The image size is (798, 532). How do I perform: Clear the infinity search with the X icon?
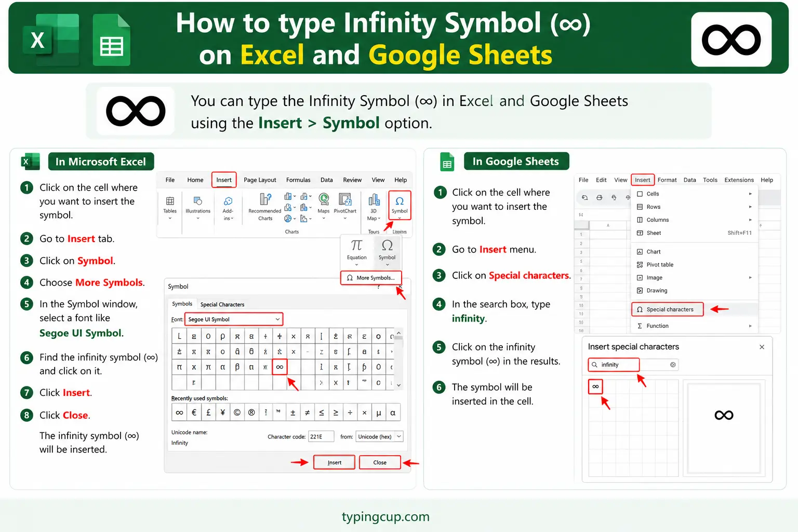pyautogui.click(x=673, y=365)
